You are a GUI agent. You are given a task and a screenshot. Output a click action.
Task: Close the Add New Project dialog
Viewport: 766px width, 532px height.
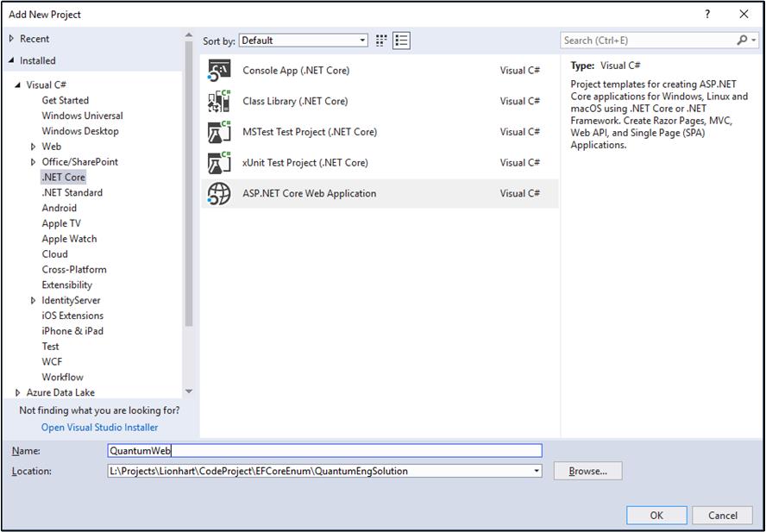[744, 14]
